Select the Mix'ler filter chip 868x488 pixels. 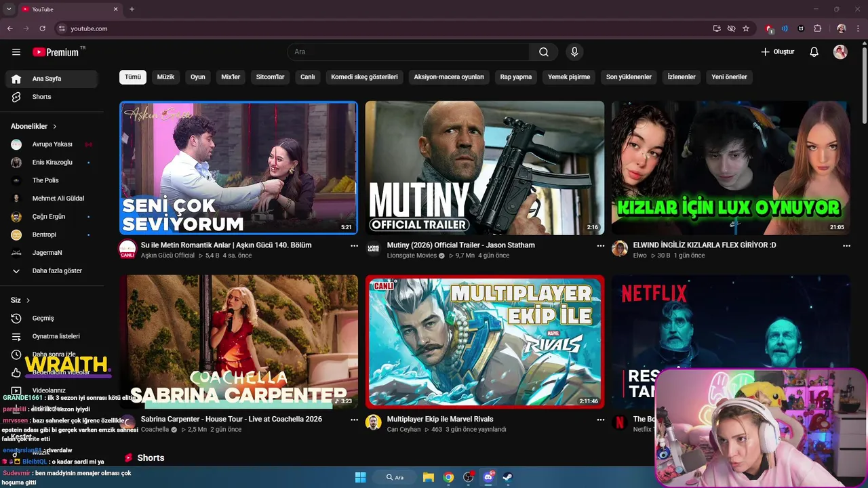pyautogui.click(x=231, y=77)
